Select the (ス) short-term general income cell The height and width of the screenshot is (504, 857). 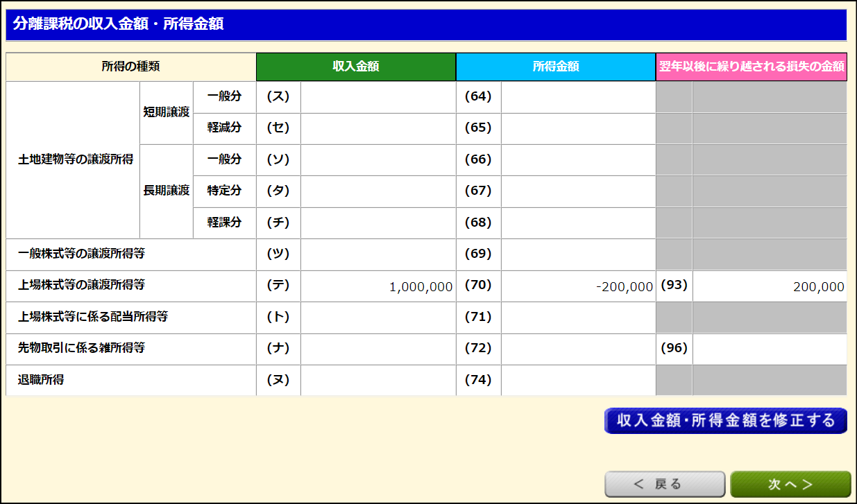click(x=378, y=97)
